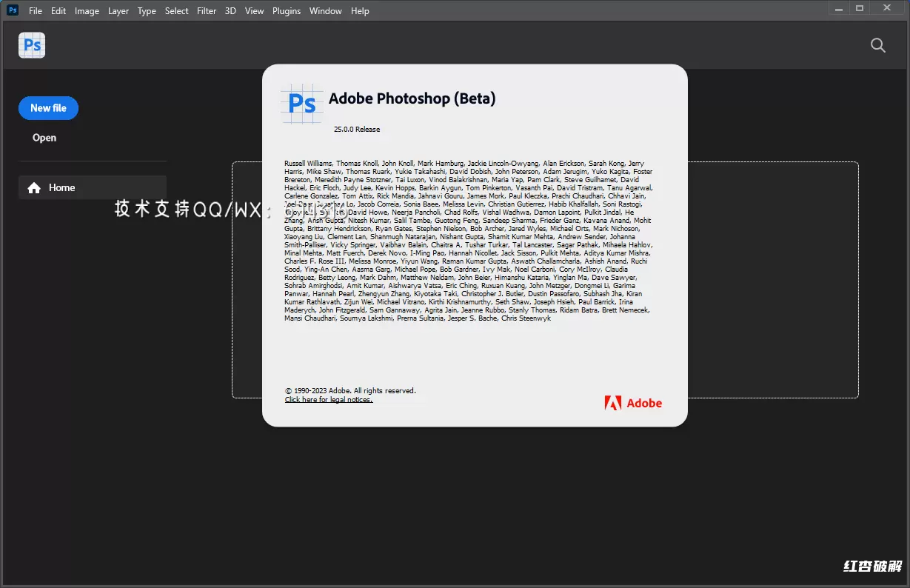
Task: Click the Adobe logo in About dialog
Action: point(633,403)
